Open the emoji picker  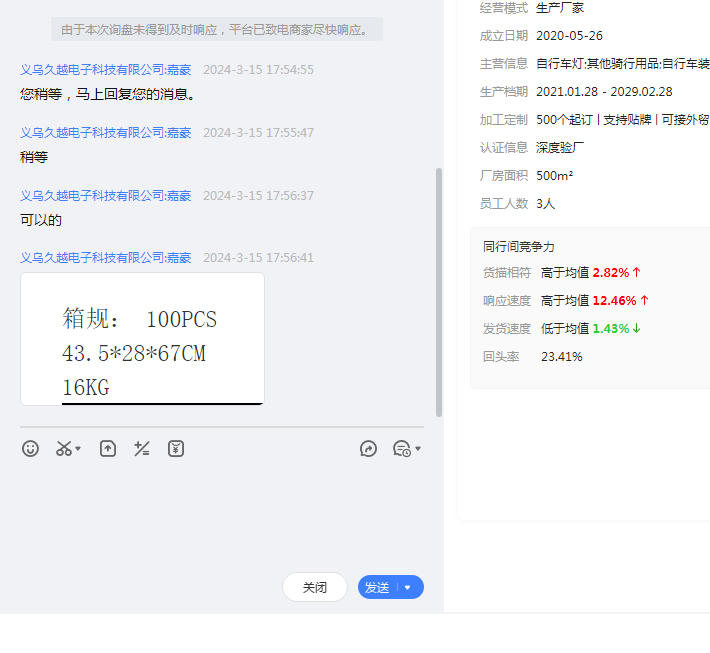(31, 449)
